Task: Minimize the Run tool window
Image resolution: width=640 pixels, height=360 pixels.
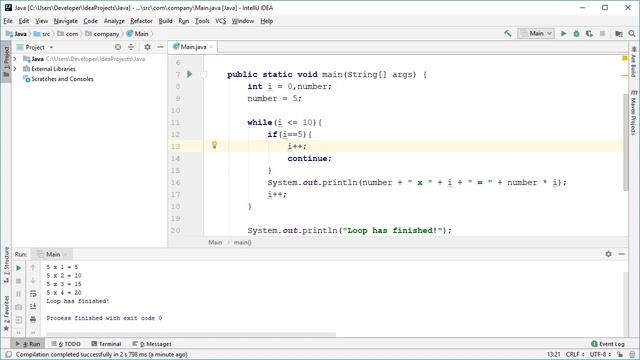Action: (621, 254)
